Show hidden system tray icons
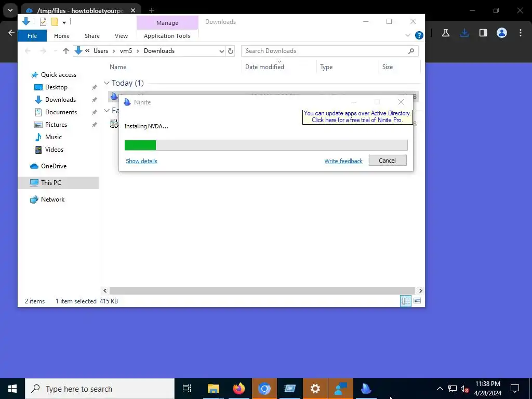 pyautogui.click(x=440, y=389)
